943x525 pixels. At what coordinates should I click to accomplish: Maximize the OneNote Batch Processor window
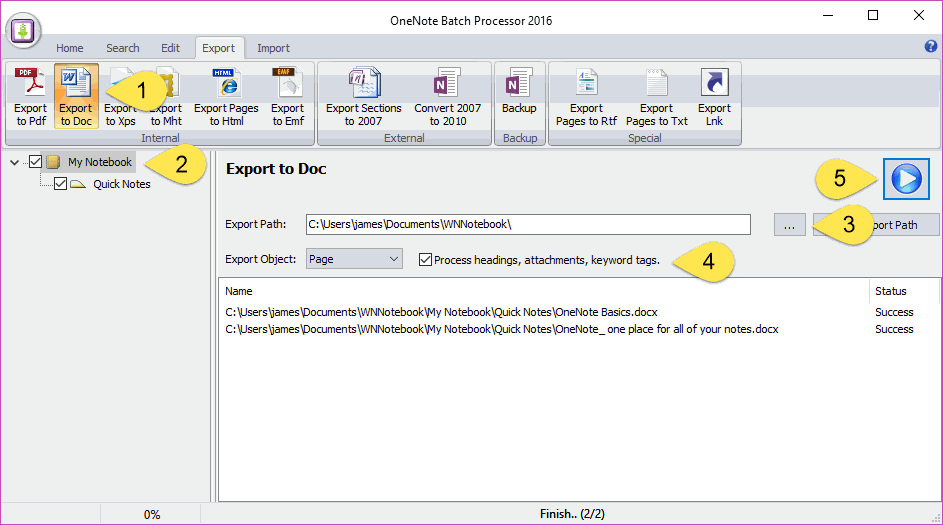(873, 16)
